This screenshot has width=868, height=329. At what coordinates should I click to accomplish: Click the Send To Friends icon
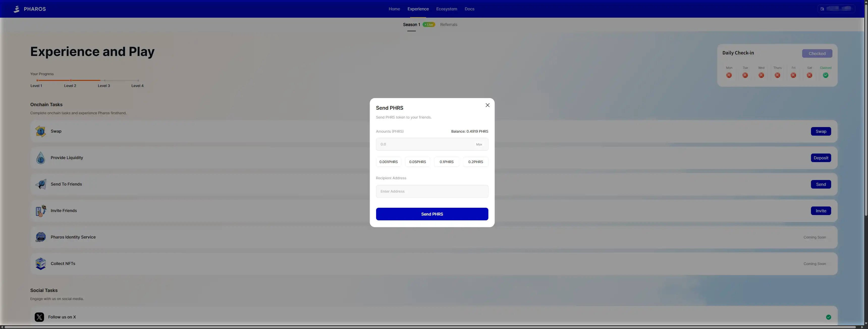click(40, 184)
